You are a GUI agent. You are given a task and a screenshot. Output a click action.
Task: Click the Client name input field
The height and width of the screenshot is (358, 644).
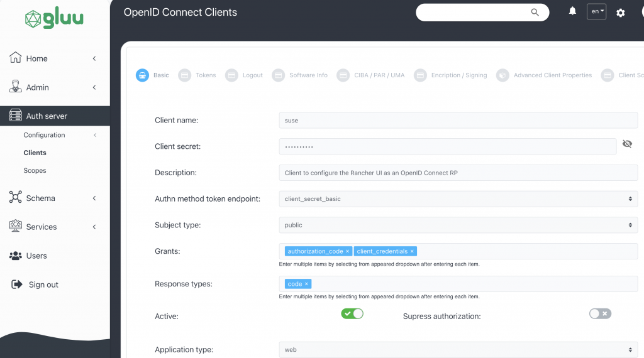click(458, 120)
